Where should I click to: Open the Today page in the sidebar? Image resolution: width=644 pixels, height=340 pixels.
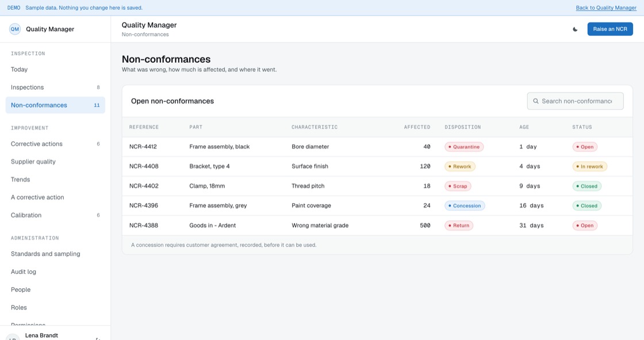click(x=55, y=70)
